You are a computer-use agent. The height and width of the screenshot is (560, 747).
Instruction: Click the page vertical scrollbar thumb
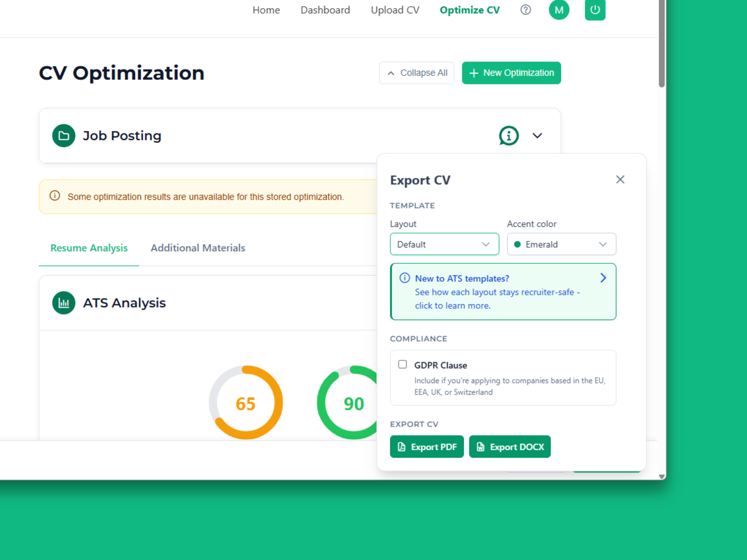tap(662, 43)
